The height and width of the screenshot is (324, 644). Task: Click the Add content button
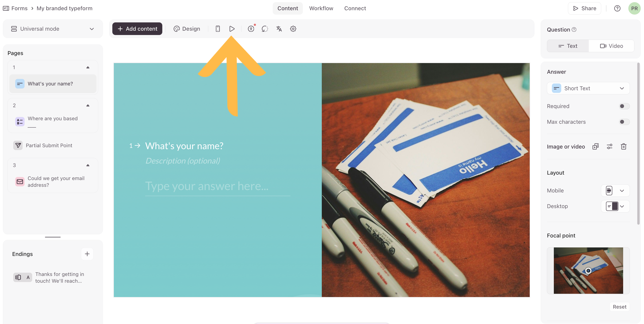click(137, 29)
